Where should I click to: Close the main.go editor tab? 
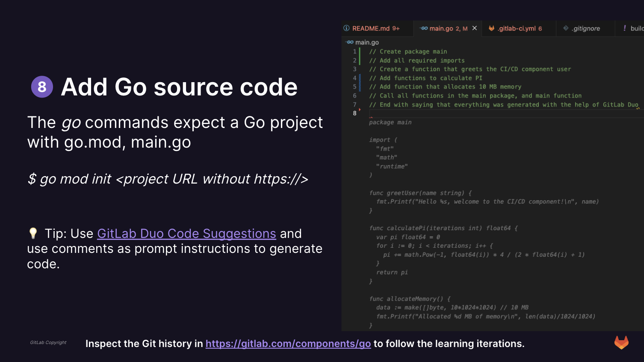[475, 28]
